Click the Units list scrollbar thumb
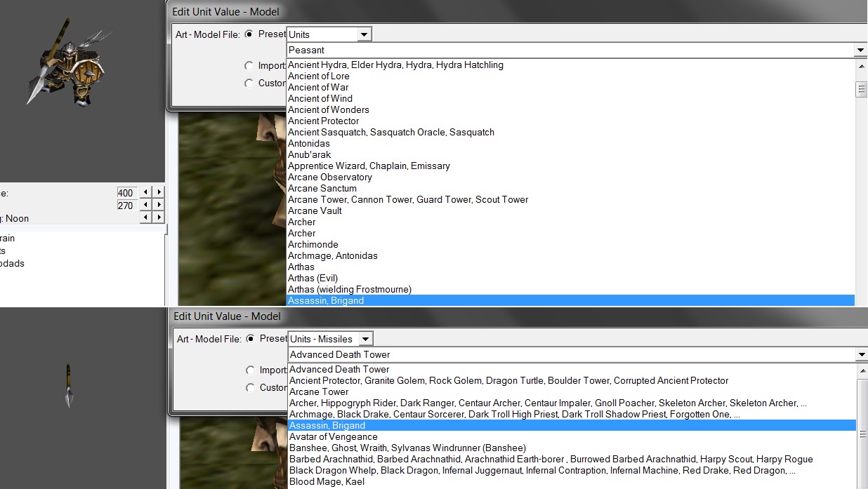The width and height of the screenshot is (868, 489). coord(861,89)
